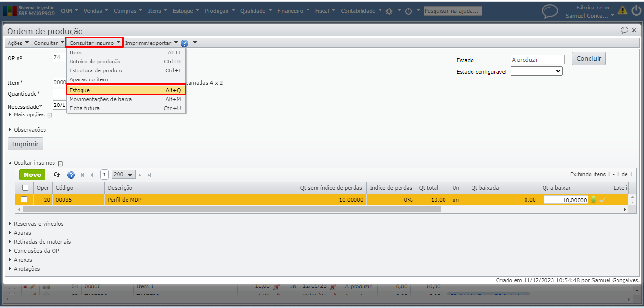Screen dimensions: 644x308
Task: Click the list icon next to Mais opções
Action: [50, 115]
